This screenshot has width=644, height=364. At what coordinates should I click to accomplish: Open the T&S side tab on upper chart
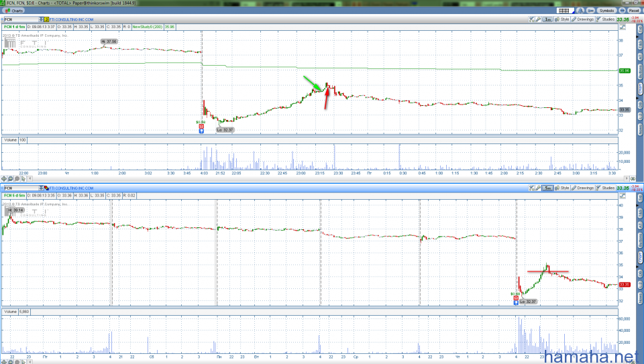(x=640, y=44)
